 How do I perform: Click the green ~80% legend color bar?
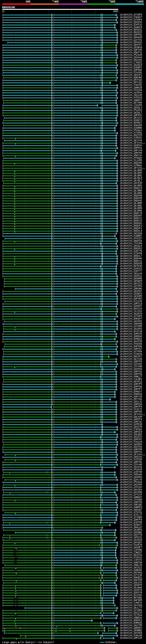(x=101, y=4)
